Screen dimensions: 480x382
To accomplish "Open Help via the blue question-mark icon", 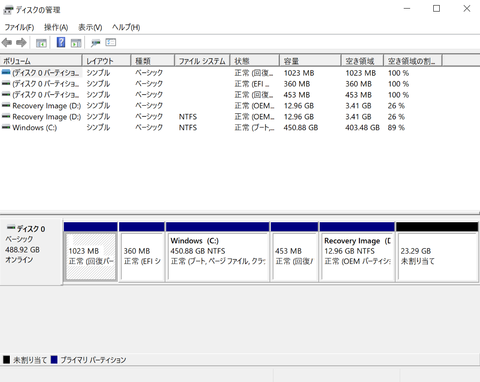I will 61,42.
